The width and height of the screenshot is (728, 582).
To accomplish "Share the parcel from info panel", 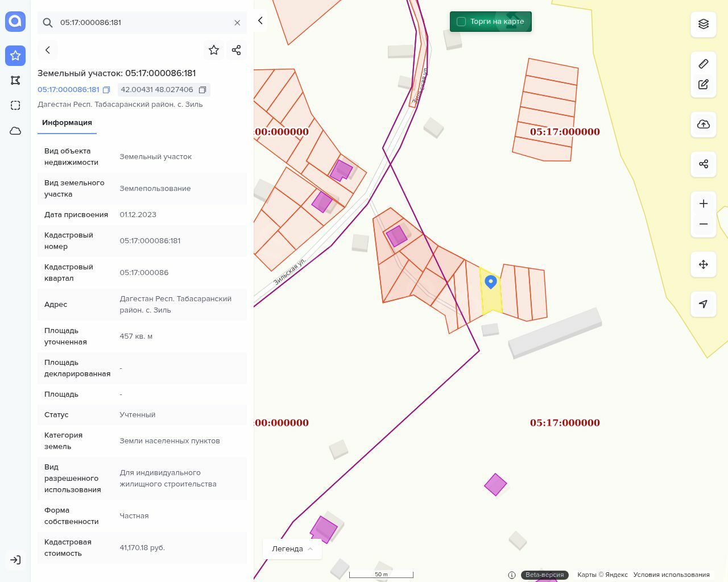I will pyautogui.click(x=237, y=50).
